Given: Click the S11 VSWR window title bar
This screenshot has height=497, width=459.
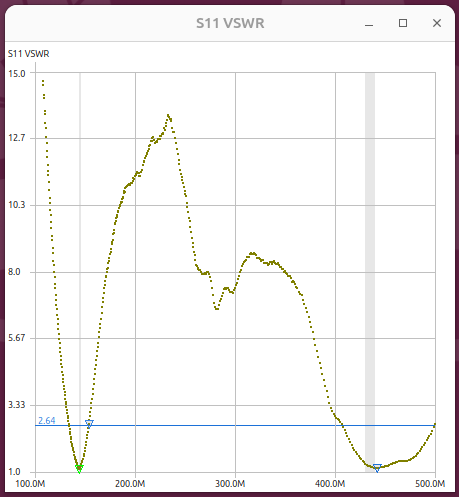Looking at the screenshot, I should point(230,23).
